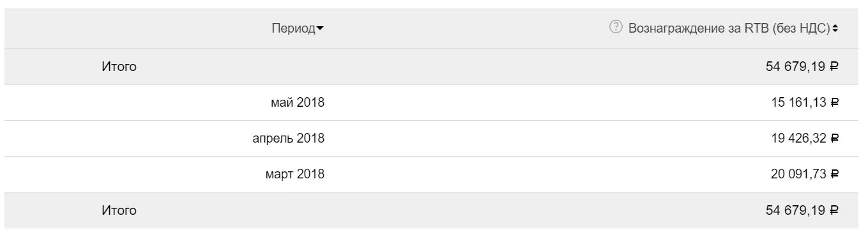Click ruble sign in май 2018 row

point(834,102)
